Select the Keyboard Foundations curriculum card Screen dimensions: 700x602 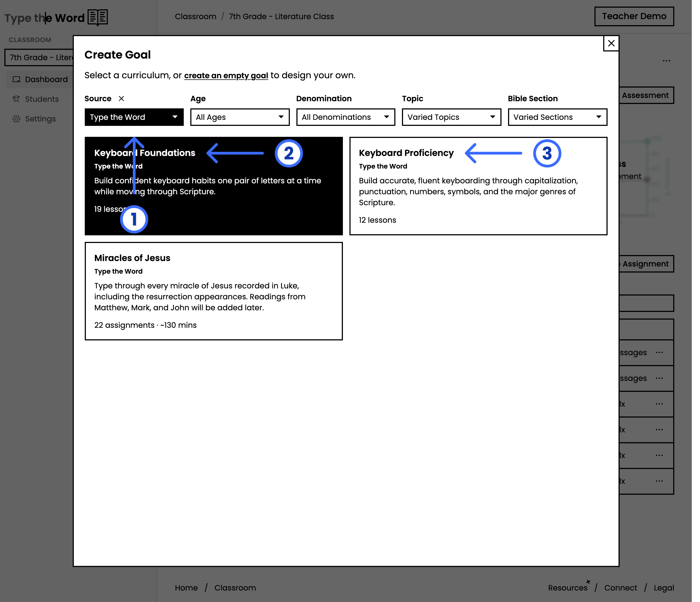214,186
